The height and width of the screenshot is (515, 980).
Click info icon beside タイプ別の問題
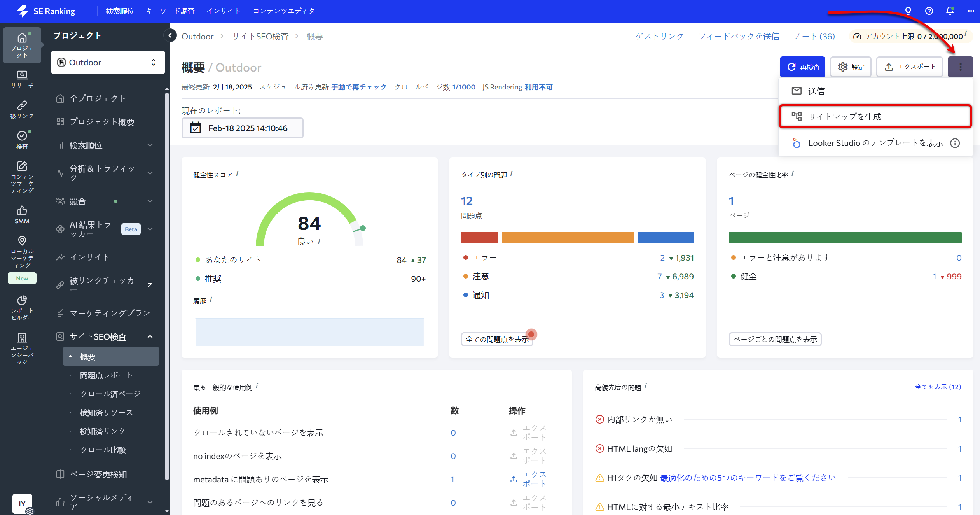[512, 173]
